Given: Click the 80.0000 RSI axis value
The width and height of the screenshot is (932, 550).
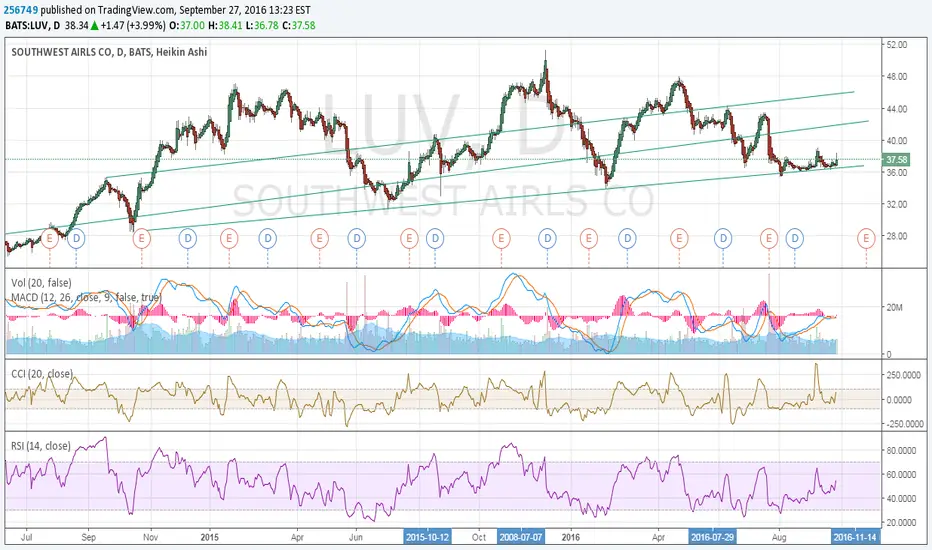Looking at the screenshot, I should click(x=901, y=451).
